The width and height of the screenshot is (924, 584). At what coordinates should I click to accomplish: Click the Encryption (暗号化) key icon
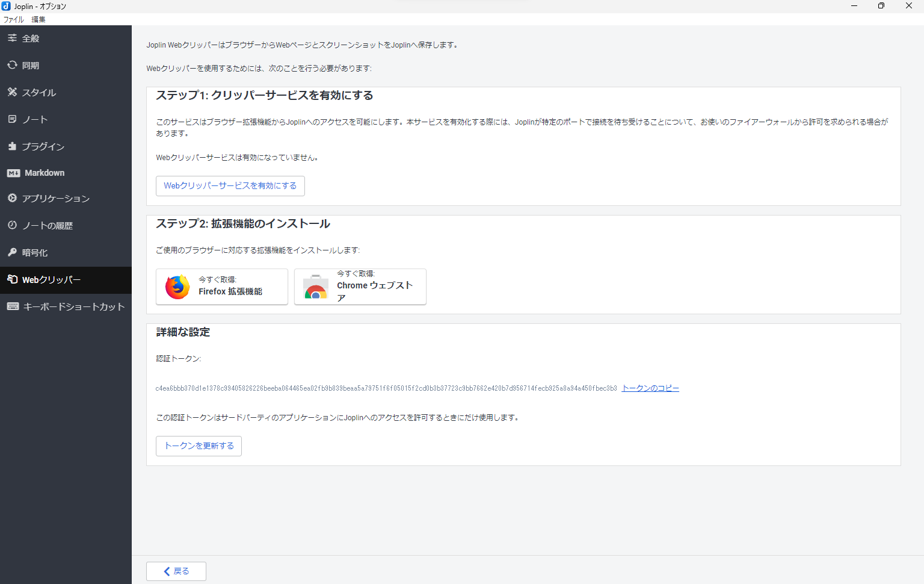(12, 252)
